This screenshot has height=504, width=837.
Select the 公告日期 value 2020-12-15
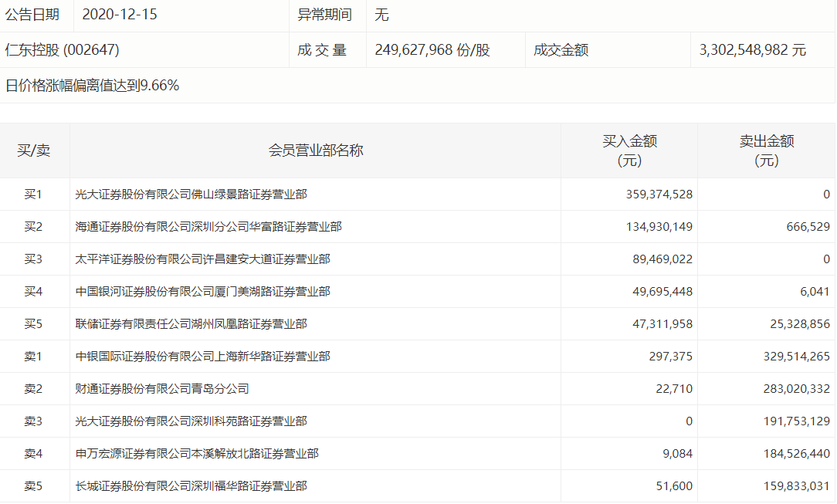coord(119,15)
